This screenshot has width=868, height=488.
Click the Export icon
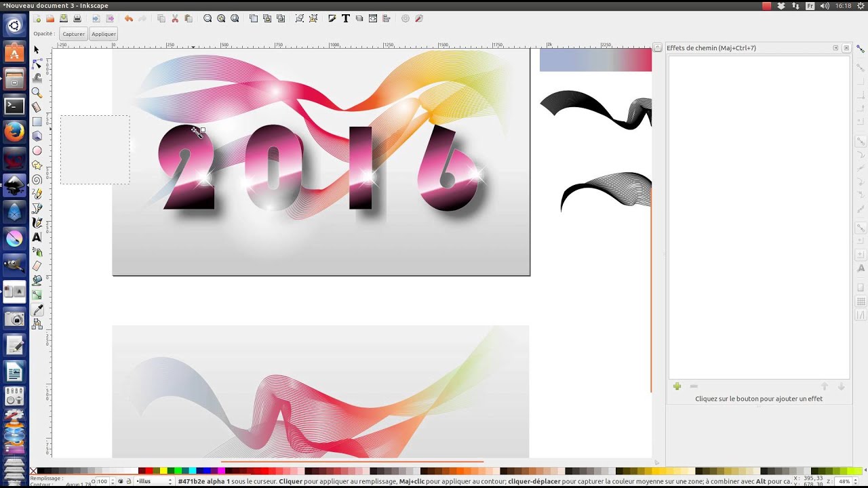point(110,18)
